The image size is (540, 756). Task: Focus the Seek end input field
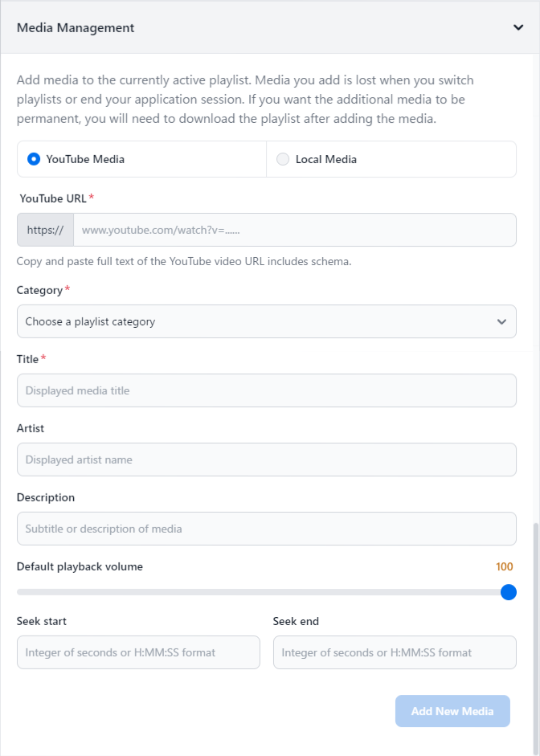tap(395, 652)
